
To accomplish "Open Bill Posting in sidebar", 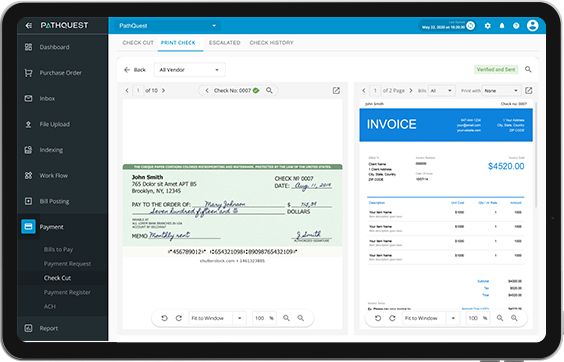I will click(x=54, y=201).
